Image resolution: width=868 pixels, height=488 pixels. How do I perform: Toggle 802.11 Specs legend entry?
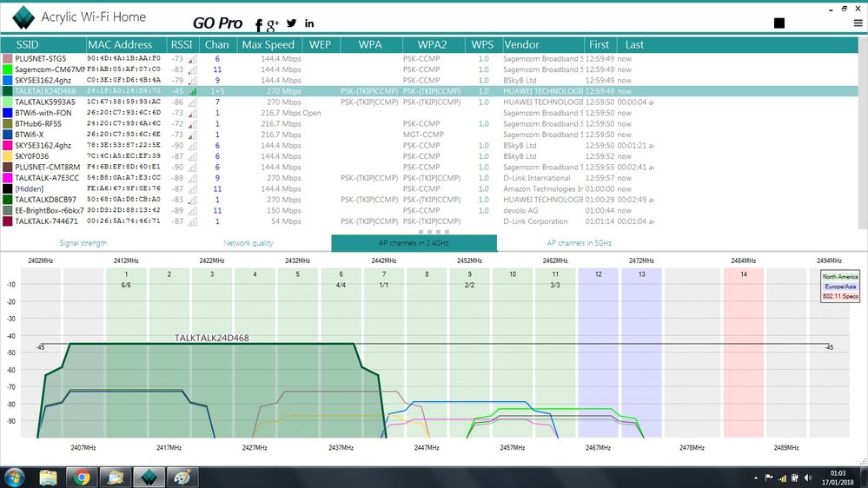840,297
